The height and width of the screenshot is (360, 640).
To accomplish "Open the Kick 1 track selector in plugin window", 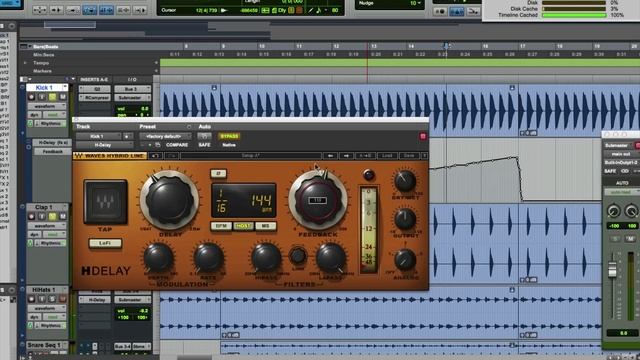I will tap(98, 136).
